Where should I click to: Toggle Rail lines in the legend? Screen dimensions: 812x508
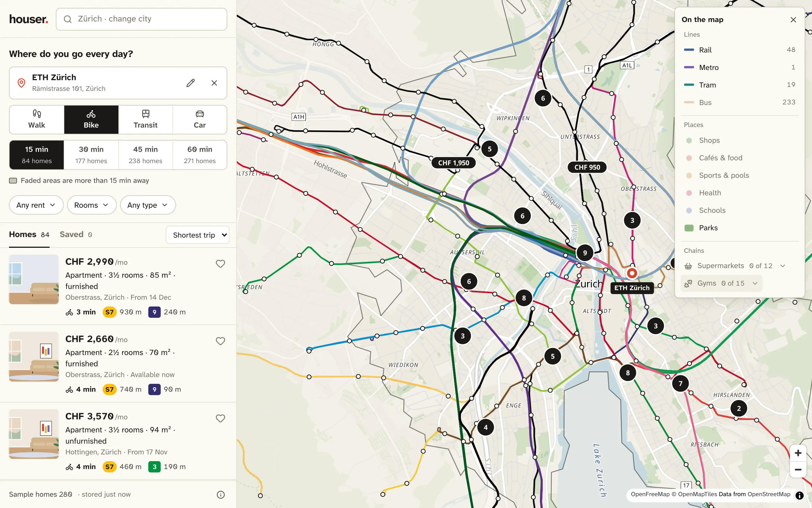[x=740, y=50]
